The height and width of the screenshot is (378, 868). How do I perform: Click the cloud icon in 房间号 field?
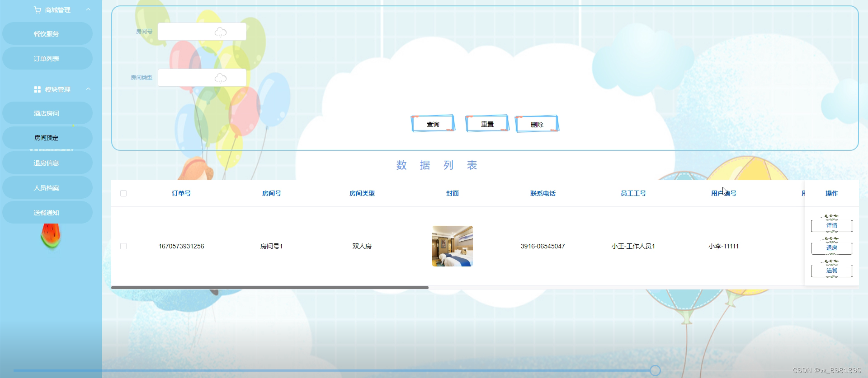click(x=220, y=32)
